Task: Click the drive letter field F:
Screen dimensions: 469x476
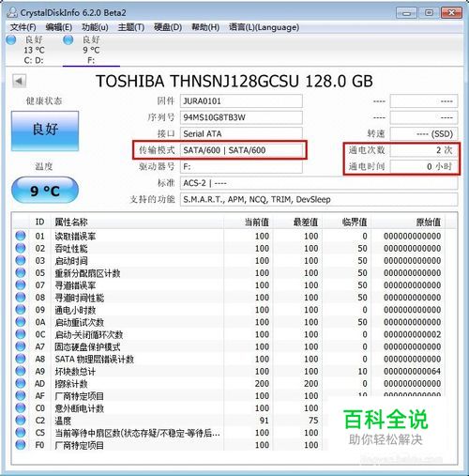Action: pos(241,166)
